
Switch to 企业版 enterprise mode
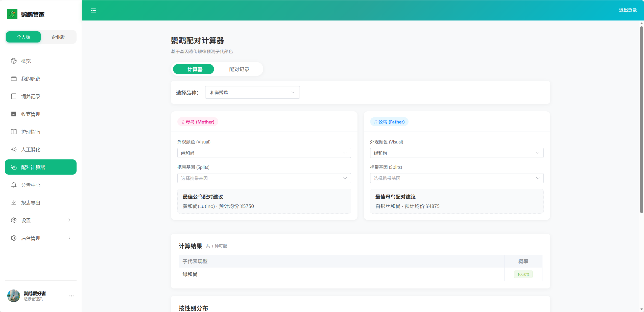(58, 37)
